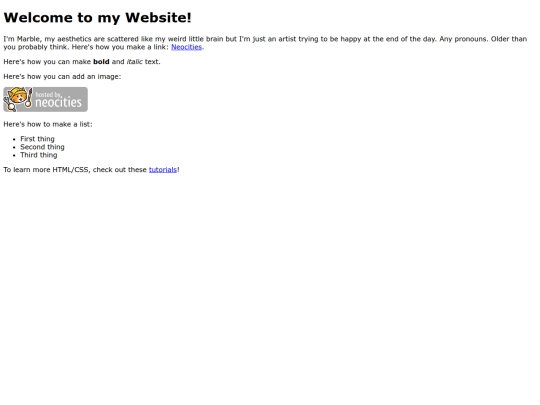
Task: Click the cat mascot in the badge
Action: (17, 99)
